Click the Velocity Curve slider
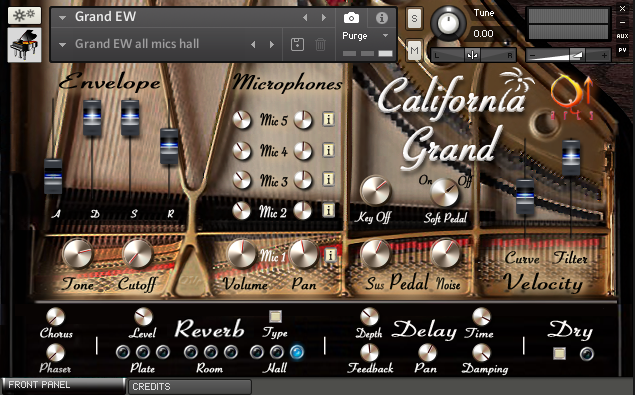The width and height of the screenshot is (635, 395). (x=525, y=196)
